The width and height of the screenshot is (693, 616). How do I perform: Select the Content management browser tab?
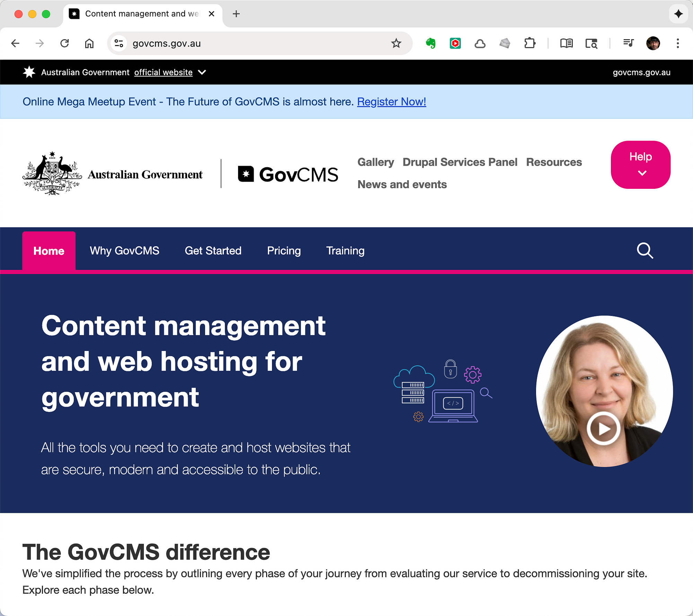click(142, 14)
